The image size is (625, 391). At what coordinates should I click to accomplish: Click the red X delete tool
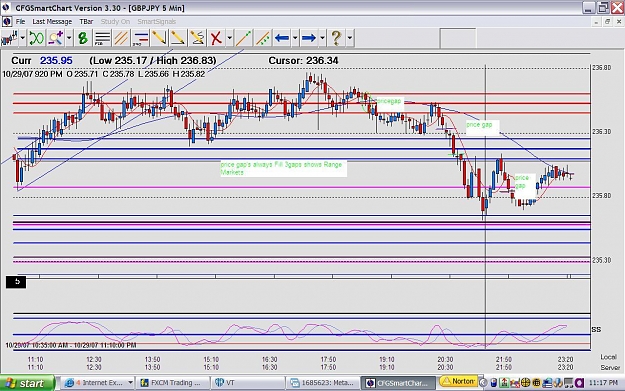[216, 38]
